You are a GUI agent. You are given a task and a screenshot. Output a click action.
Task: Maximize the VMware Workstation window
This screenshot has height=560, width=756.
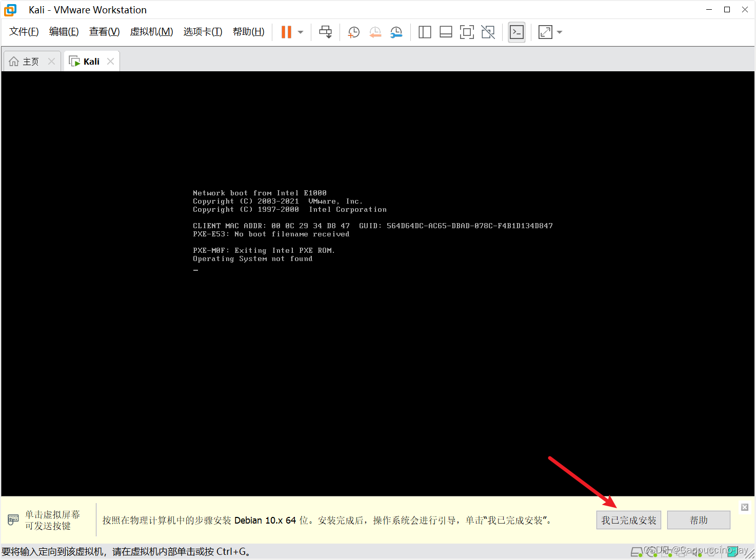(727, 10)
